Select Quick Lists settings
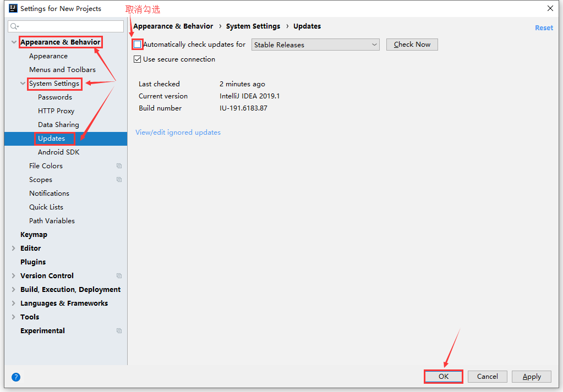 [46, 207]
